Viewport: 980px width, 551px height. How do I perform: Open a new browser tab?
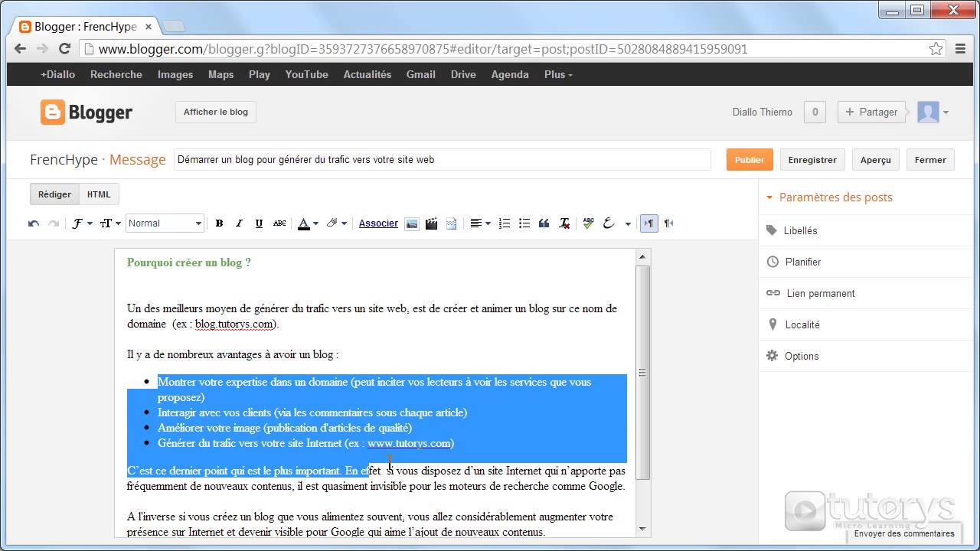tap(174, 27)
